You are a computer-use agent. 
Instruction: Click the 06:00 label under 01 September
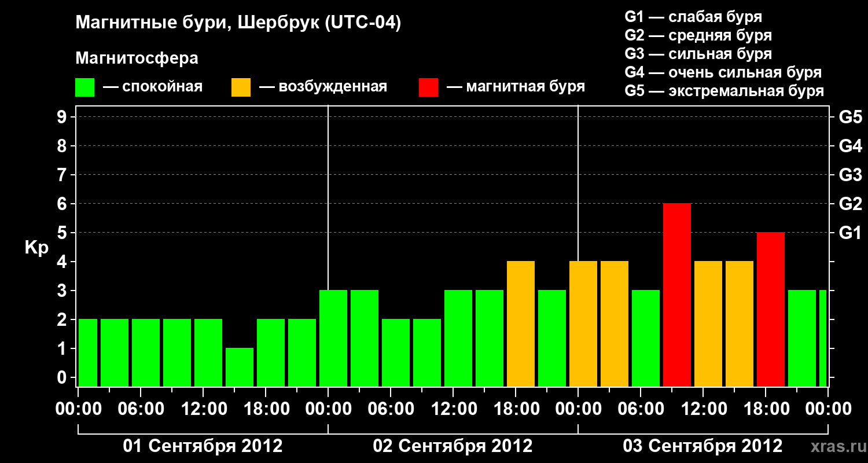tap(141, 409)
